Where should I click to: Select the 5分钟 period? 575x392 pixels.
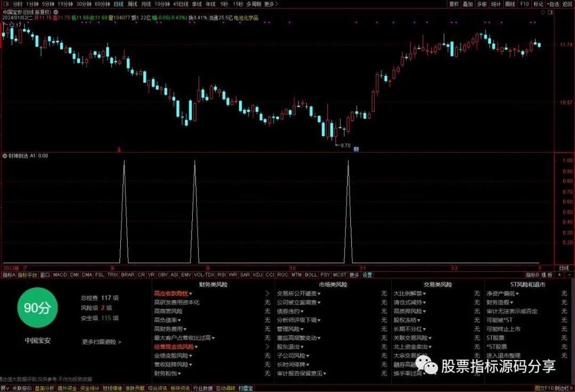[x=48, y=4]
